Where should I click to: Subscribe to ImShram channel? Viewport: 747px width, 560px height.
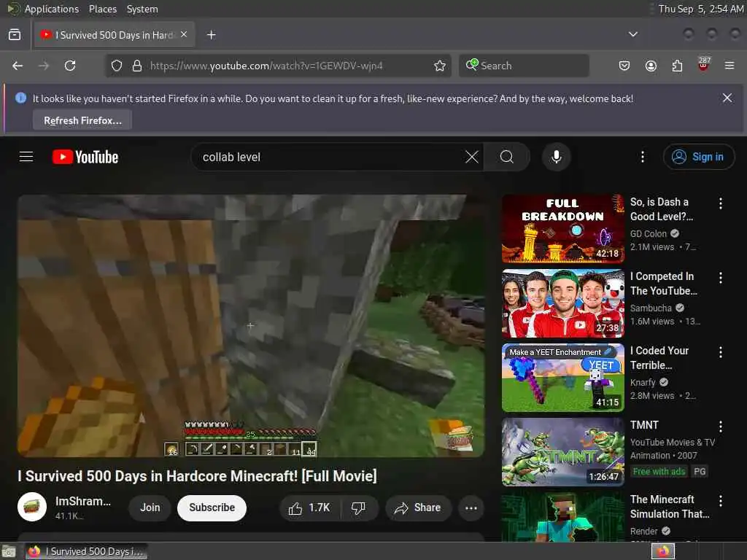click(x=212, y=507)
